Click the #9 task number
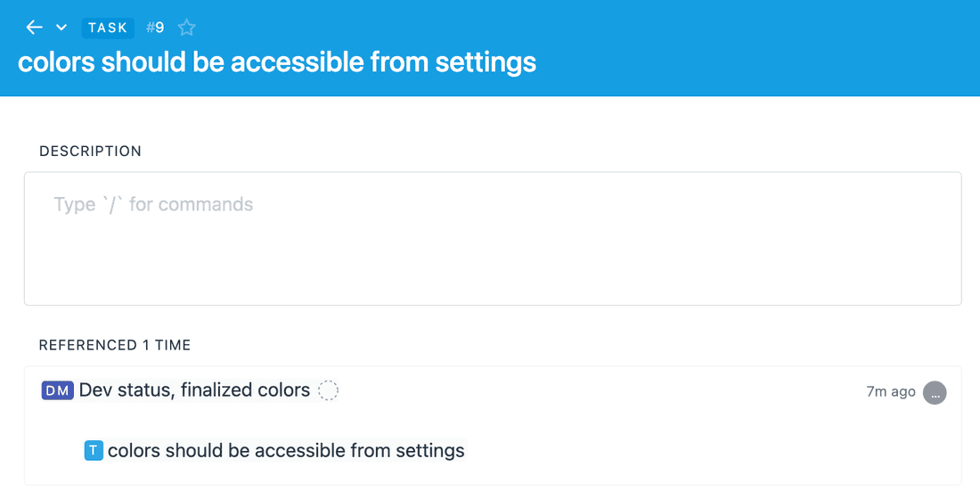The image size is (980, 500). 155,28
